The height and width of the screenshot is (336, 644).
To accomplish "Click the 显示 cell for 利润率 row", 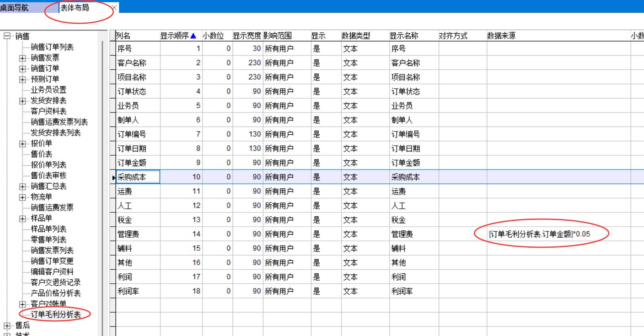I will 326,291.
